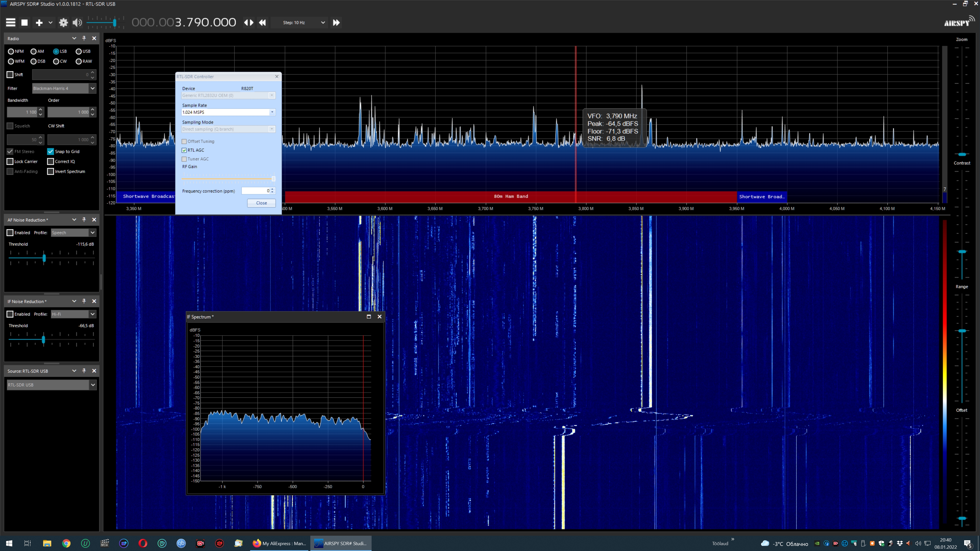Toggle the center tuning arrows icon
Viewport: 980px width, 551px height.
click(248, 22)
